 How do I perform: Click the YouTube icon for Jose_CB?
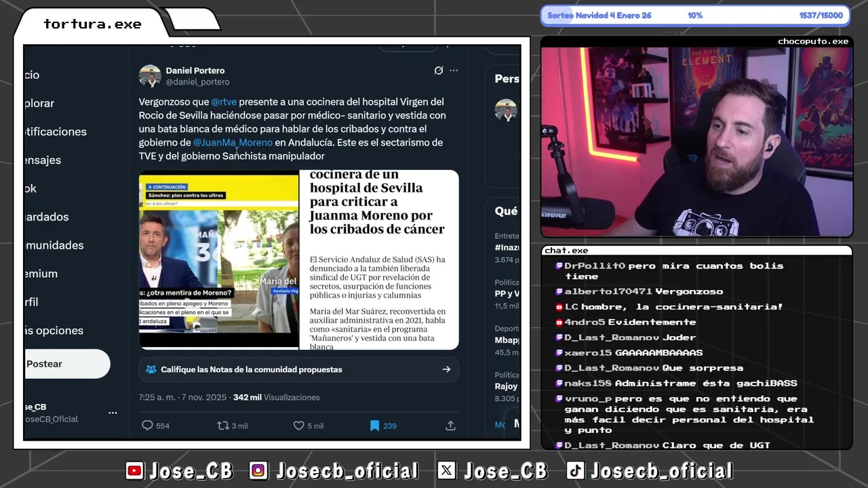pyautogui.click(x=135, y=470)
